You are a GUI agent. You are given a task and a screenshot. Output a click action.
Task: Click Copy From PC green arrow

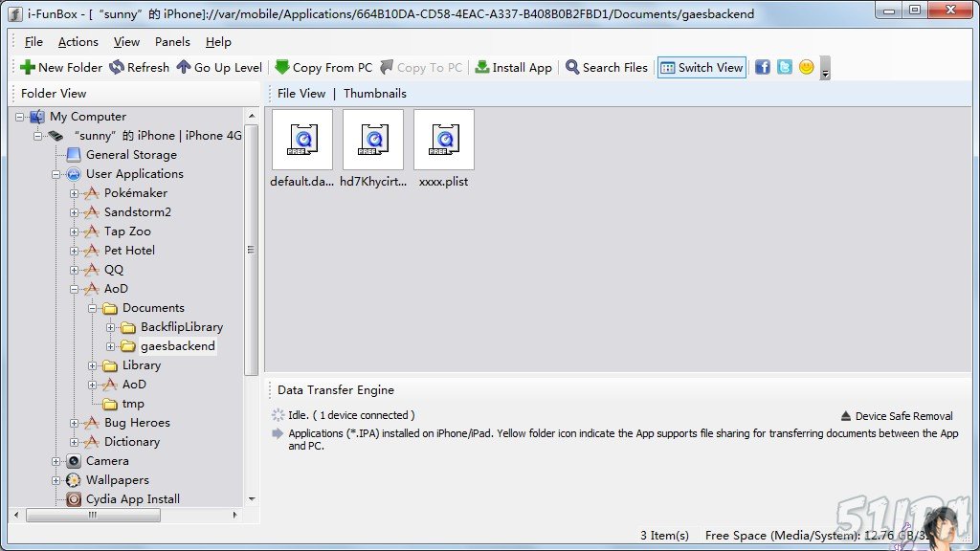(x=282, y=68)
